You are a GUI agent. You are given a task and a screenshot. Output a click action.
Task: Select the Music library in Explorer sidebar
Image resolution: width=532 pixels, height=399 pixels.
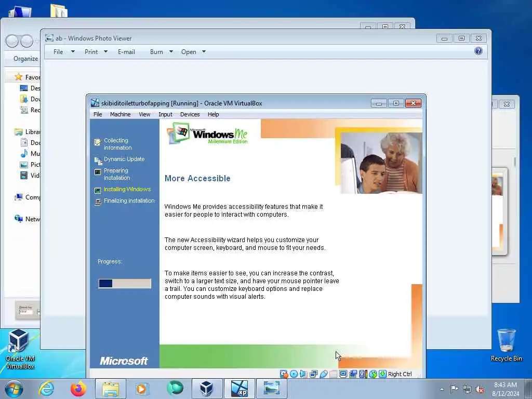30,154
